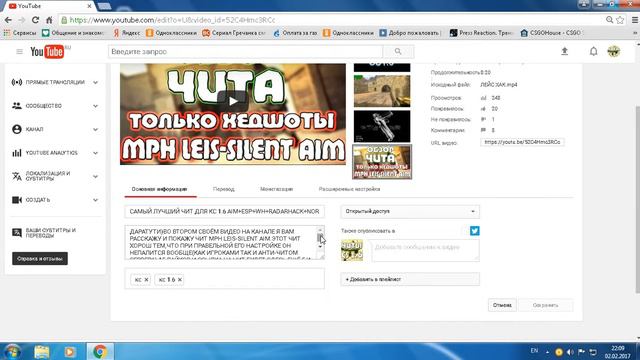Click the video URL field

[522, 142]
